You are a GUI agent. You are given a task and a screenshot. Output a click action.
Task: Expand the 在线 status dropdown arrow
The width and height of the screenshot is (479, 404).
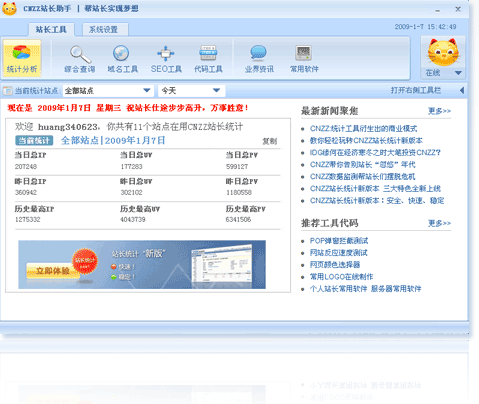coord(458,73)
